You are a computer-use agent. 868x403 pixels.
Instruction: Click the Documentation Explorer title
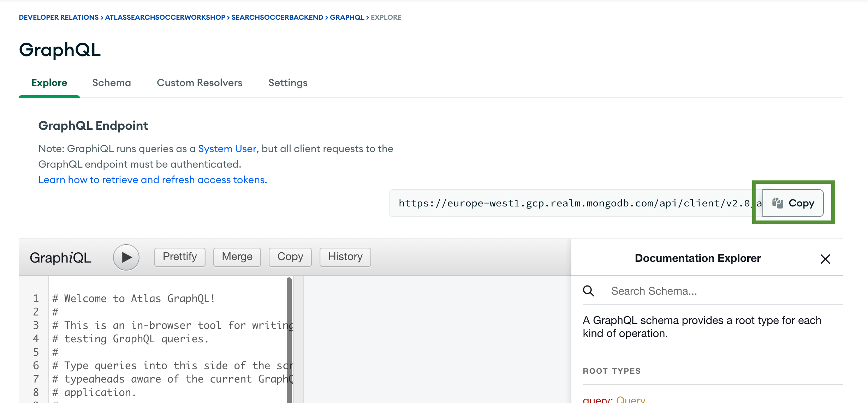698,258
